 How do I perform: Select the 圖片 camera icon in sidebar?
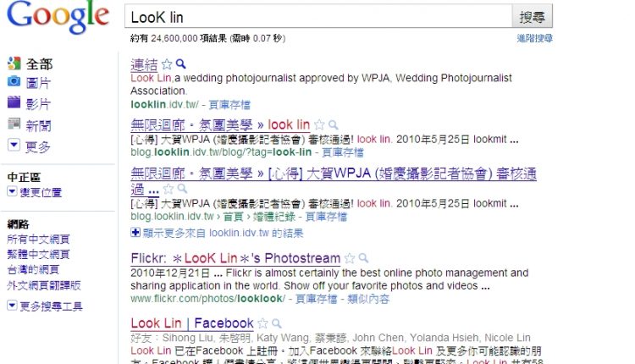(14, 81)
